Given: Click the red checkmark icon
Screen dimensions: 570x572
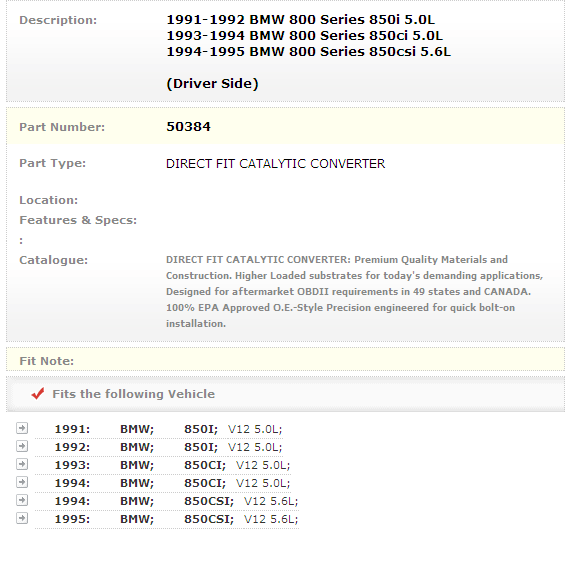Looking at the screenshot, I should pos(38,393).
